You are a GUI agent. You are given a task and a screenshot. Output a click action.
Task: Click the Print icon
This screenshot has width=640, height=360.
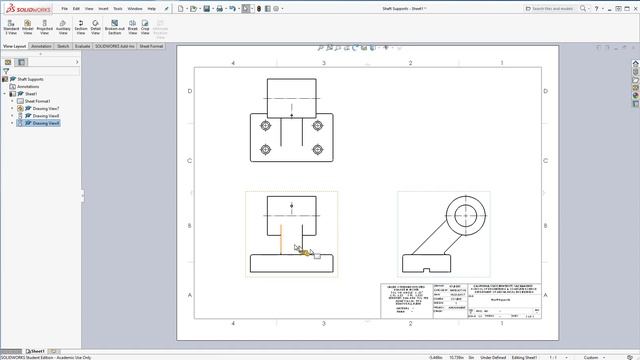pos(220,8)
